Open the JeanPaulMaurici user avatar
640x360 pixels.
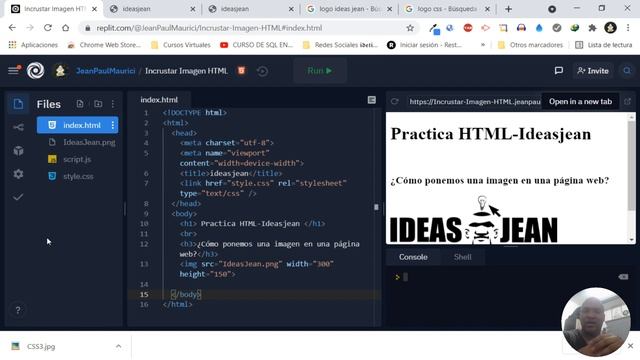coord(60,71)
